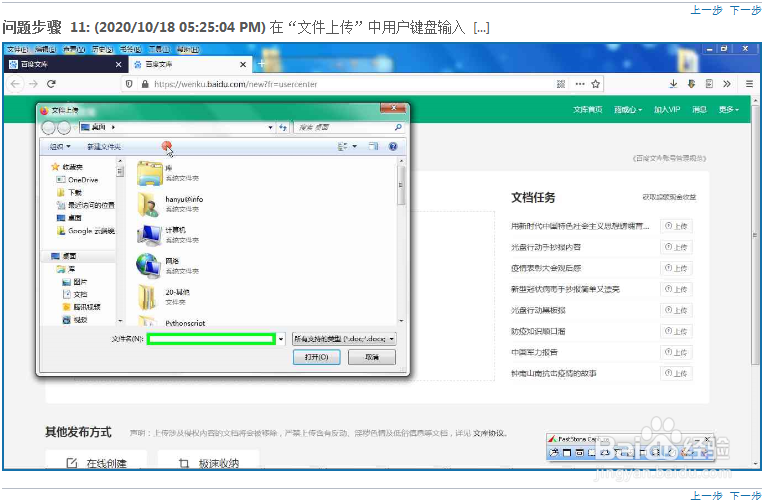The height and width of the screenshot is (500, 775).
Task: Click the browser back arrow button
Action: tap(15, 84)
